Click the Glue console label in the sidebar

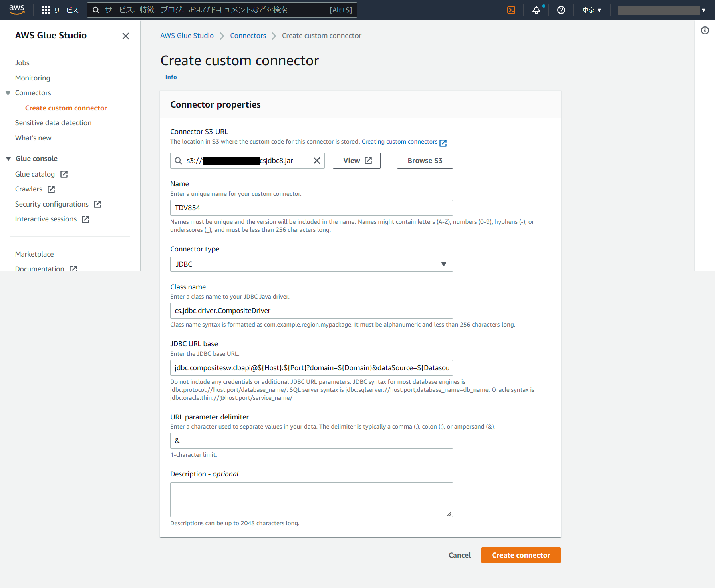click(x=37, y=159)
